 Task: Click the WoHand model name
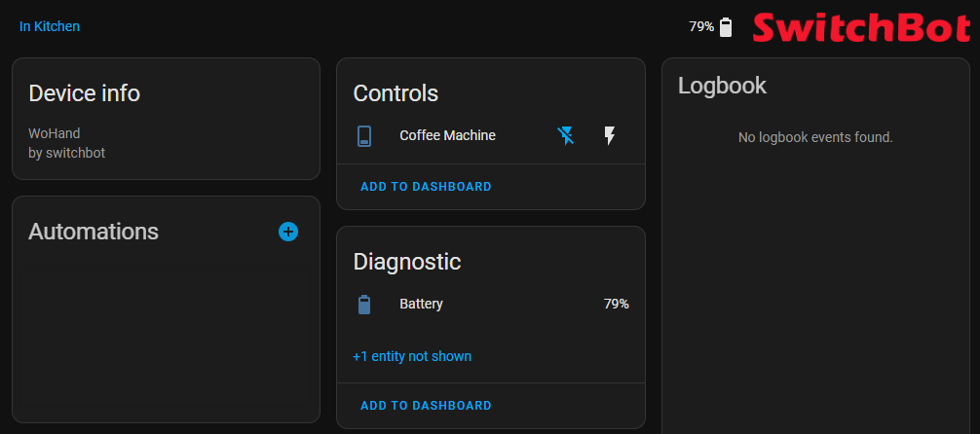tap(55, 133)
